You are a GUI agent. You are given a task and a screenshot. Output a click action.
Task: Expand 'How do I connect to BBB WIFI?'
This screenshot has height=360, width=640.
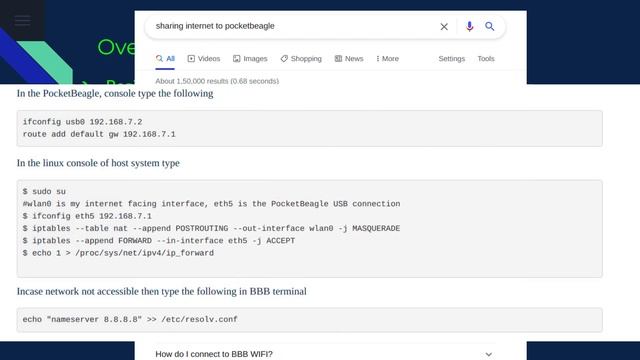tap(324, 354)
